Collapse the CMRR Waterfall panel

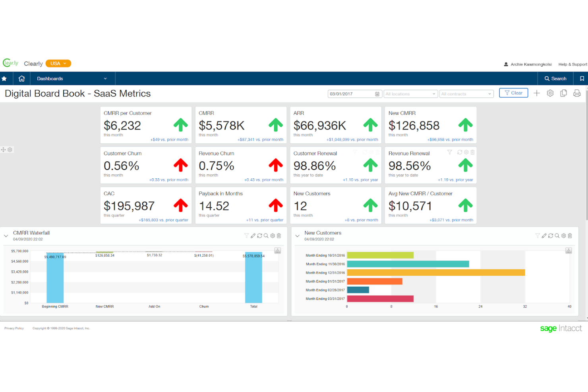click(6, 236)
